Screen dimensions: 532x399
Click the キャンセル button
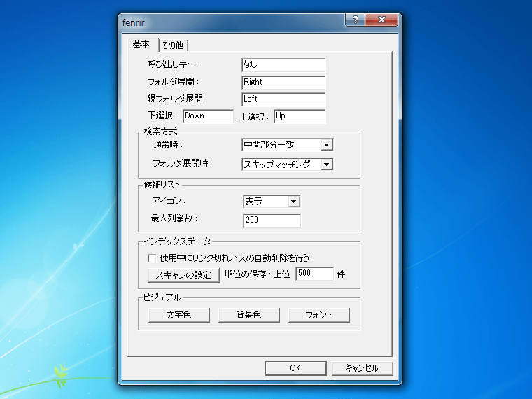tap(362, 368)
